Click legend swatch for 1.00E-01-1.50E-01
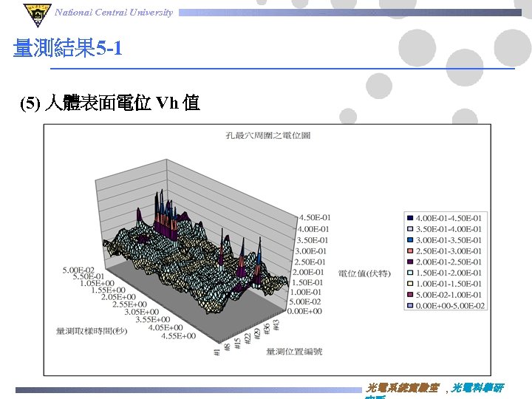 click(x=410, y=284)
